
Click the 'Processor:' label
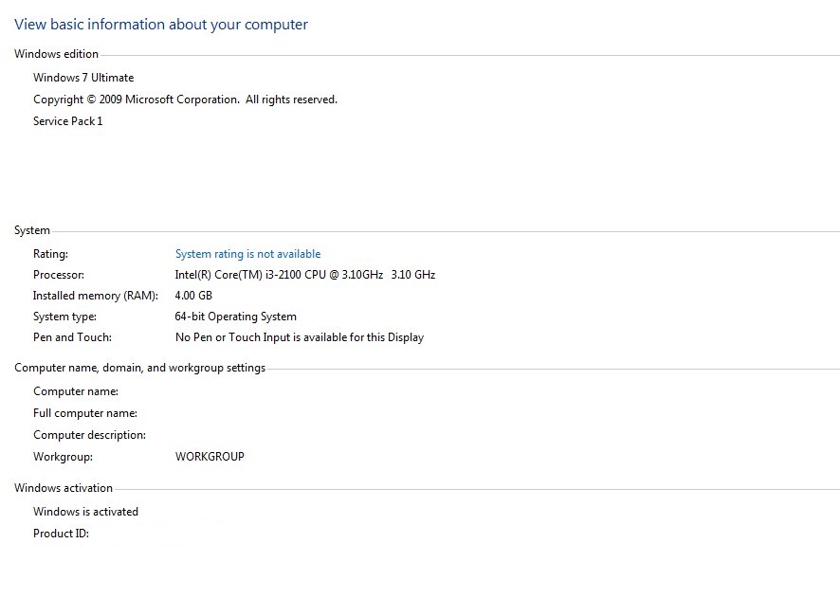pyautogui.click(x=59, y=275)
